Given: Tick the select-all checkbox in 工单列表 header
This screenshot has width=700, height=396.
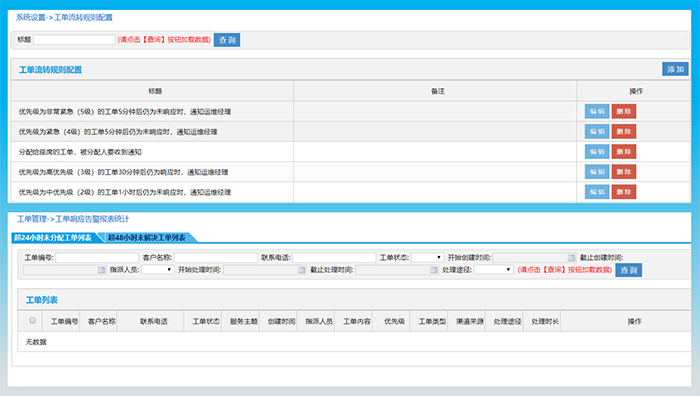Looking at the screenshot, I should click(x=32, y=320).
